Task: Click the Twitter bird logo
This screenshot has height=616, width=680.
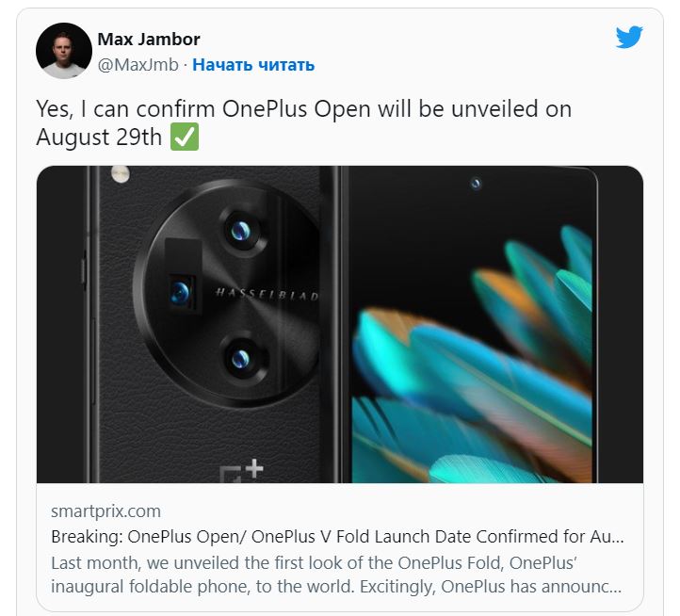Action: pos(629,37)
